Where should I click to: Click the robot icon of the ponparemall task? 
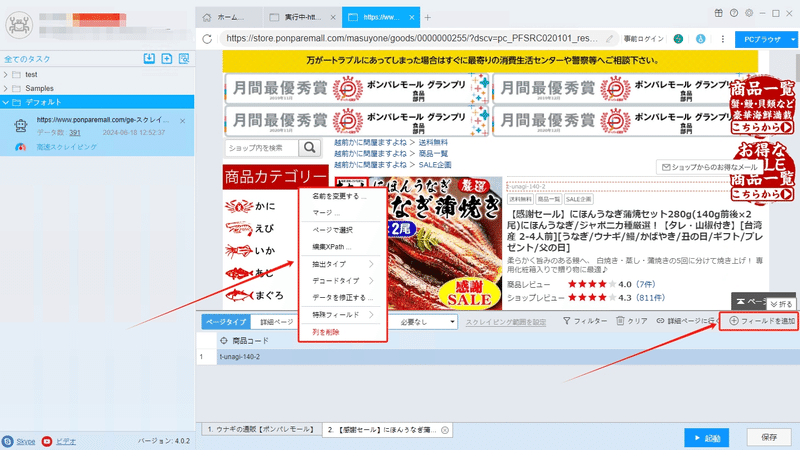click(21, 126)
